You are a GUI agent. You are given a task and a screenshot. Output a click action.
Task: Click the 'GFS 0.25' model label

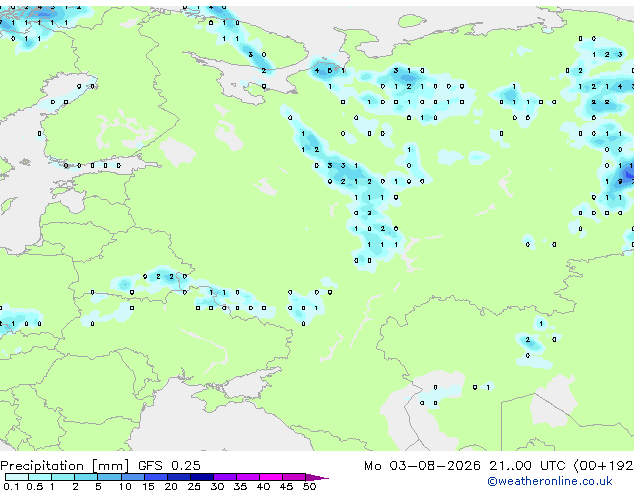click(x=169, y=466)
